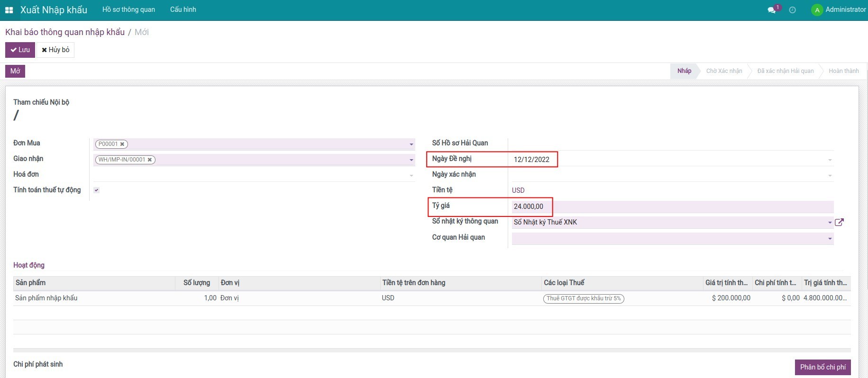
Task: Toggle Tính toán thuế tự động checkbox
Action: click(97, 190)
